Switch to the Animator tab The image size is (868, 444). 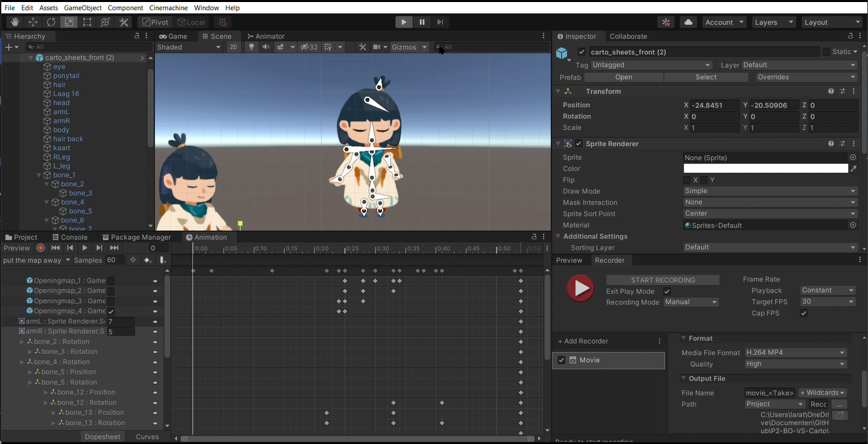point(265,37)
